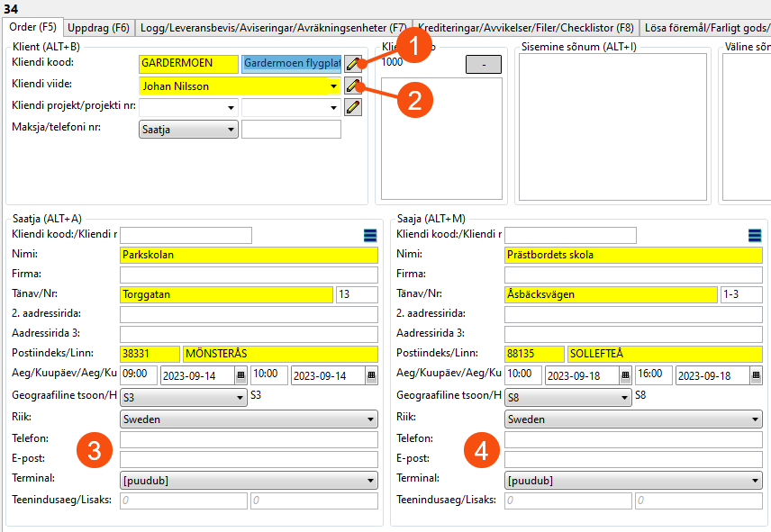Open the Saaja address list menu icon
This screenshot has height=532, width=771.
[755, 236]
